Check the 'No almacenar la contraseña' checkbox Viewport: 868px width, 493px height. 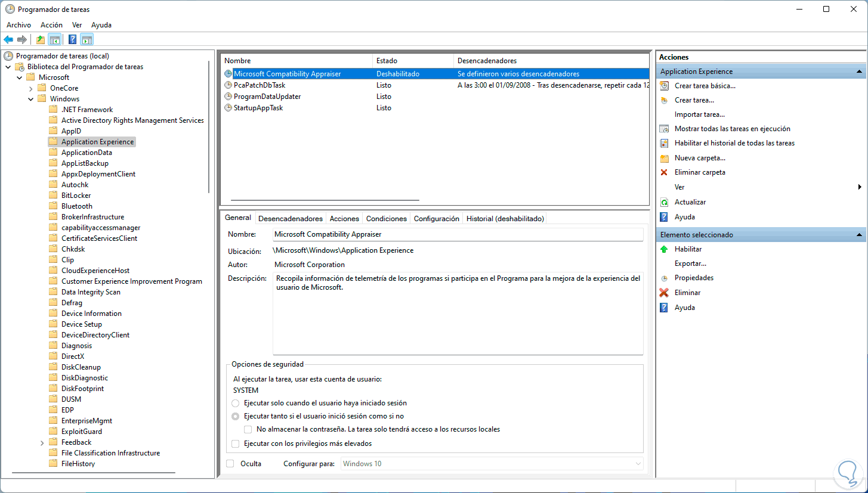(248, 429)
